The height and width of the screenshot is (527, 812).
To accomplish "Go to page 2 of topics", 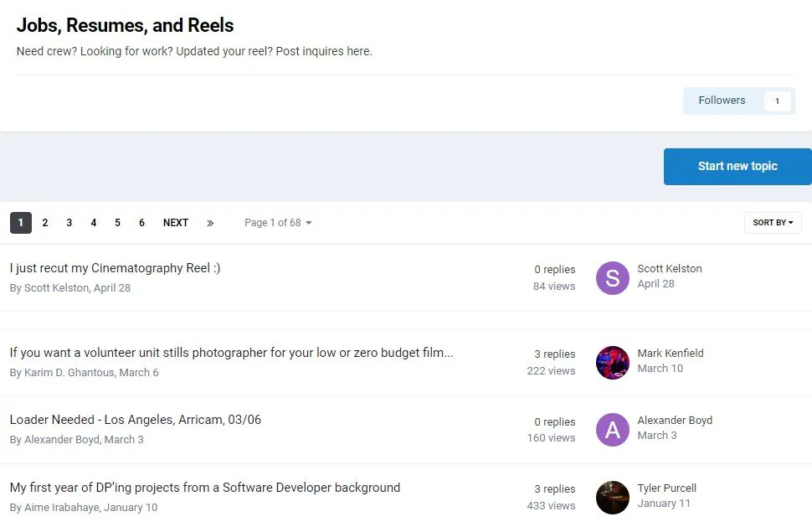I will click(45, 223).
